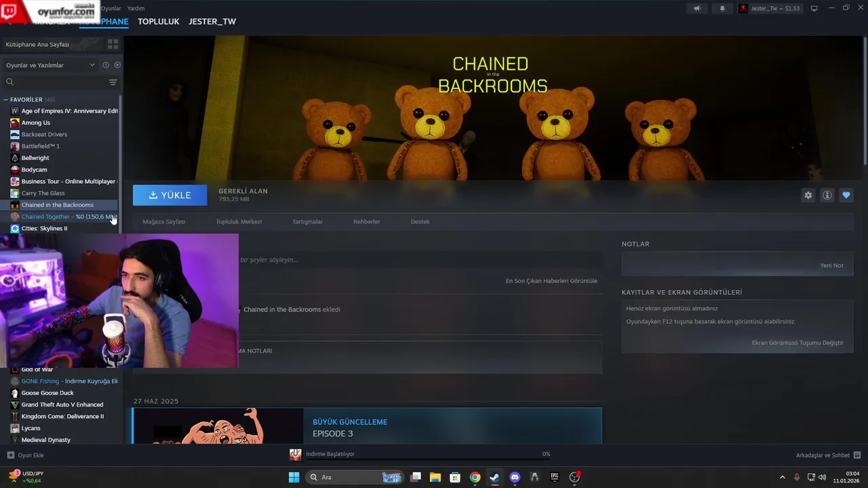Open Steam from the taskbar
This screenshot has height=488, width=868.
click(x=494, y=477)
